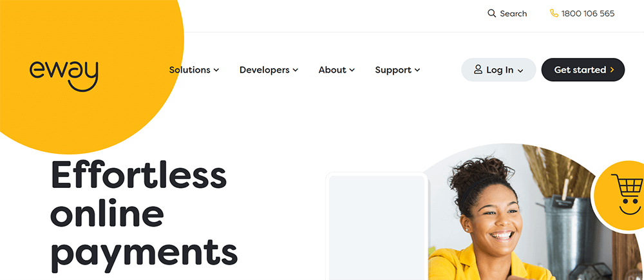Open the eway logo home link
The height and width of the screenshot is (280, 644).
pyautogui.click(x=64, y=75)
